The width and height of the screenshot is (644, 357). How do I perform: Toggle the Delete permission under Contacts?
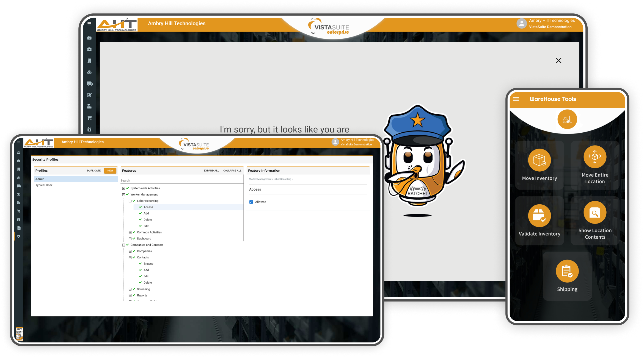tap(141, 283)
